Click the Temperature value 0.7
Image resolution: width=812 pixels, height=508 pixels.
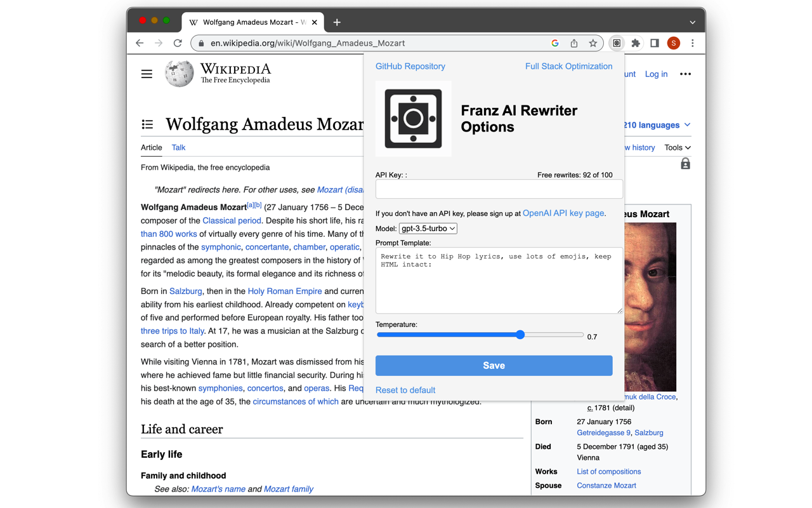592,337
